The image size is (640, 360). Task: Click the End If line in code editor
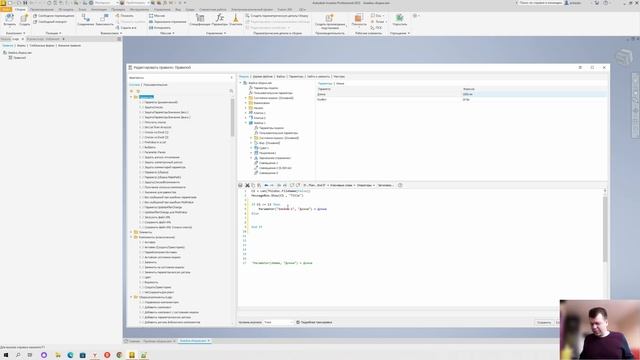click(x=257, y=227)
